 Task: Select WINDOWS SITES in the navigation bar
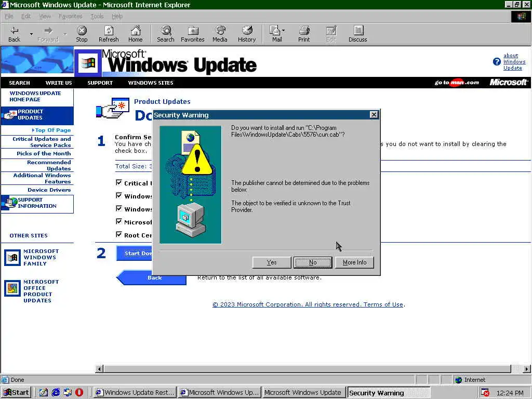coord(151,83)
